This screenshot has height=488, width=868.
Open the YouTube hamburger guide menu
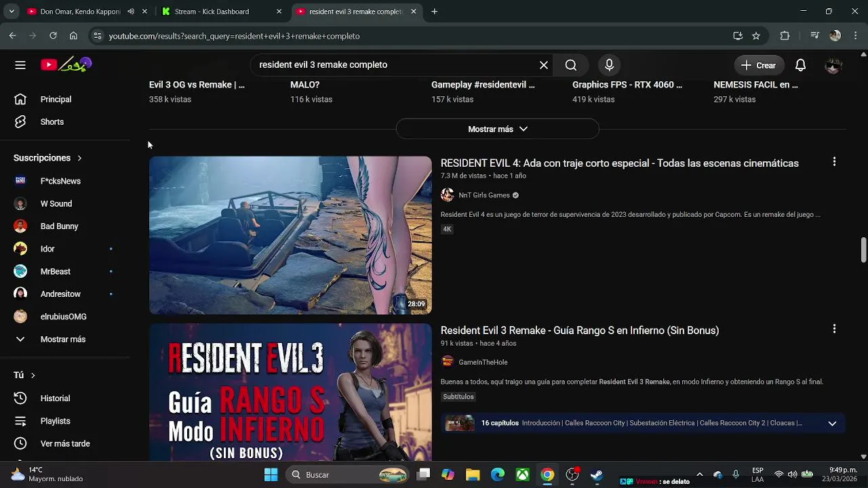pos(20,65)
